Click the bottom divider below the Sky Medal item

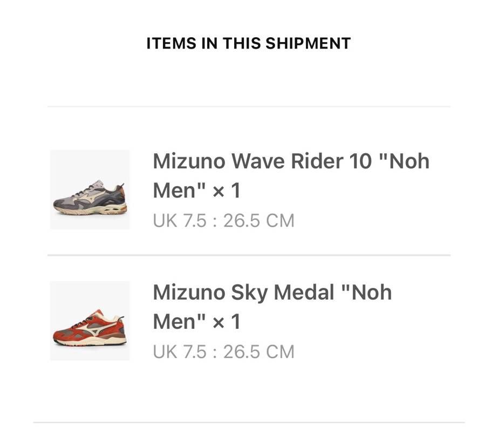point(249,422)
